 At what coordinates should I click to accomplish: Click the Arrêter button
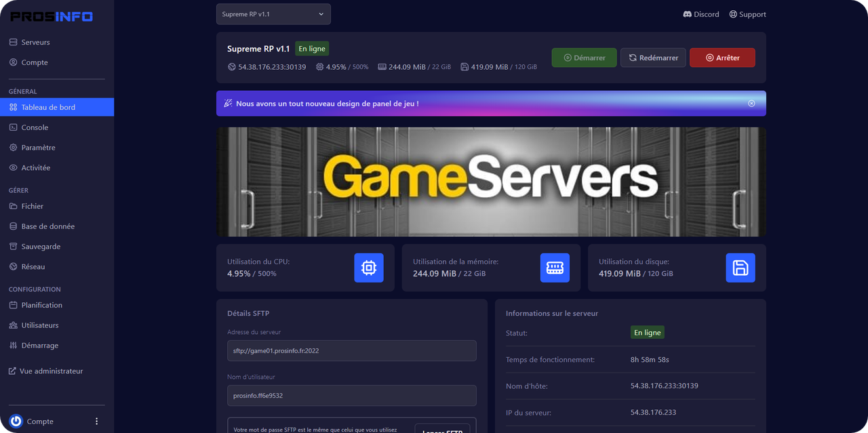[722, 58]
